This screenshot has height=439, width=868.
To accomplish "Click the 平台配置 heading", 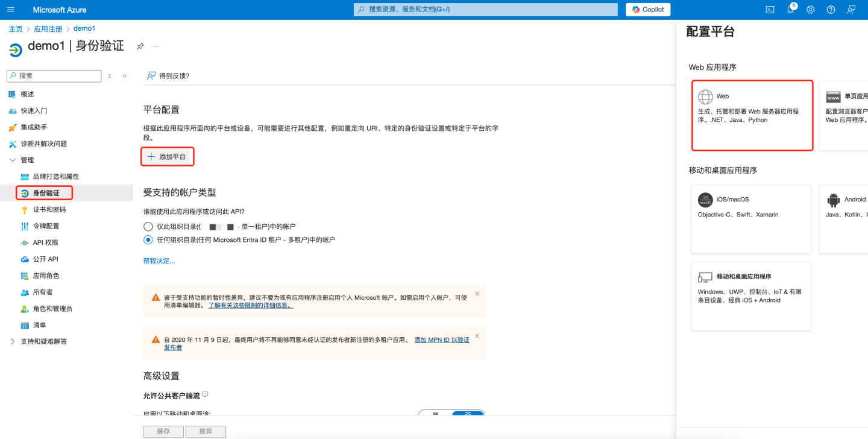I will (x=162, y=110).
